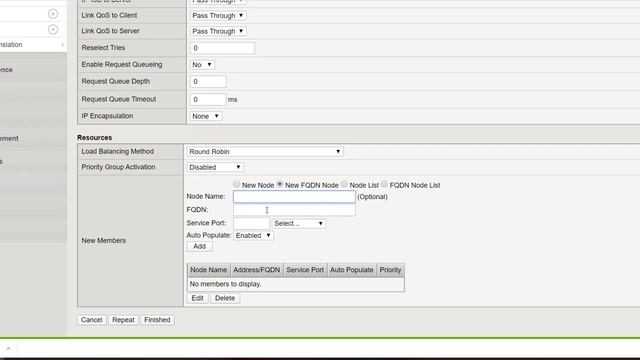Click the Finished button

157,320
